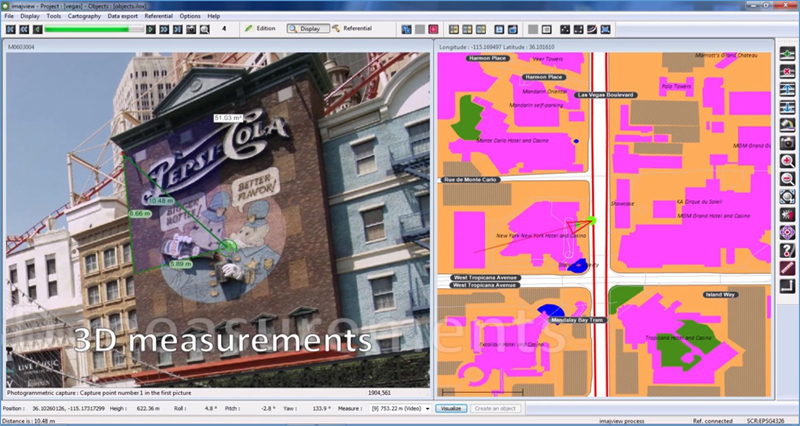Click the purple pan-navigation icon
Screen dimensions: 800x426
point(787,233)
